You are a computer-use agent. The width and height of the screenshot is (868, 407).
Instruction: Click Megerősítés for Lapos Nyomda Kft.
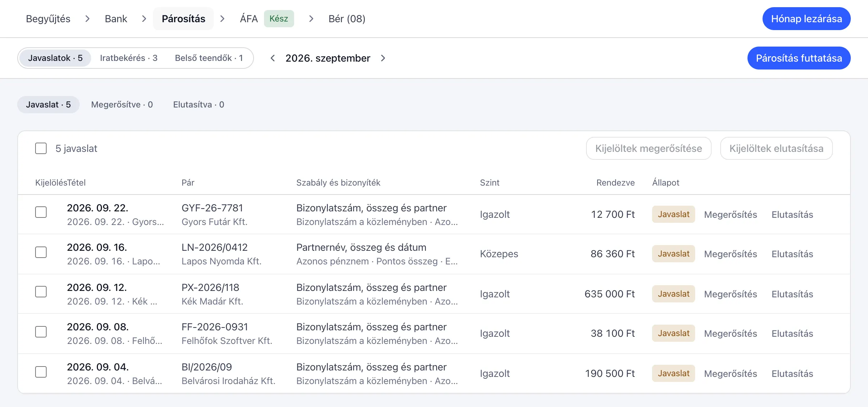coord(731,254)
